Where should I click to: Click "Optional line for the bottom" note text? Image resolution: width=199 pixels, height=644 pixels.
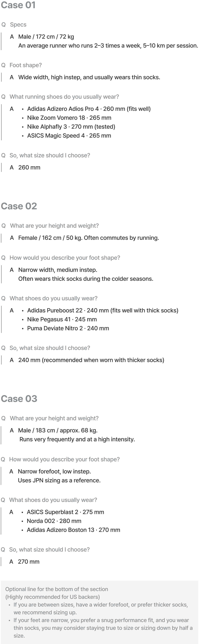click(x=56, y=589)
